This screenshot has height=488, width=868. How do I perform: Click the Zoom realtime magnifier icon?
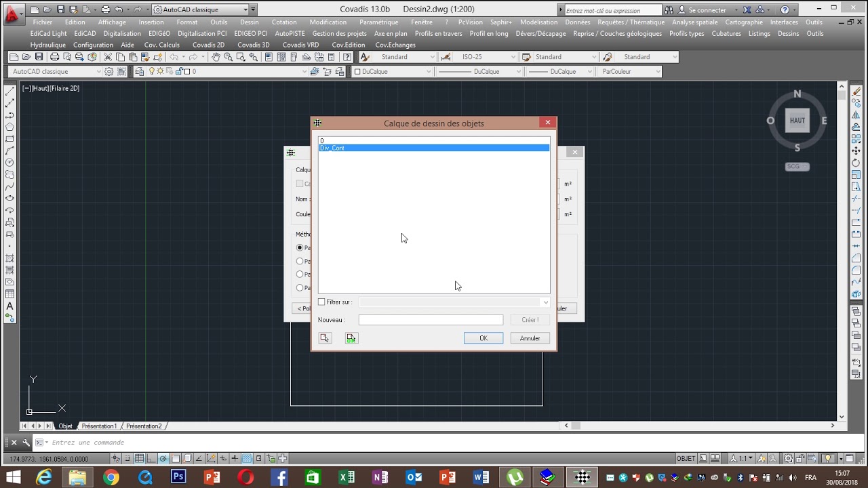229,57
